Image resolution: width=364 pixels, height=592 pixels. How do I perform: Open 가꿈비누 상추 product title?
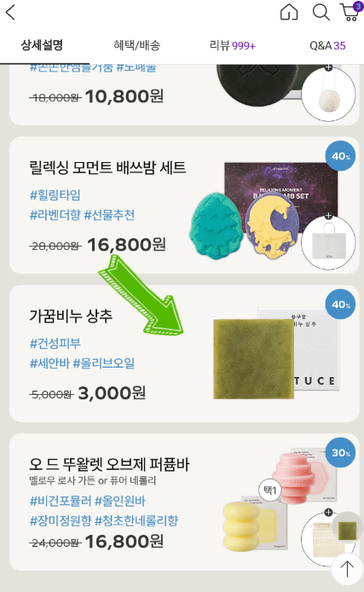(71, 316)
